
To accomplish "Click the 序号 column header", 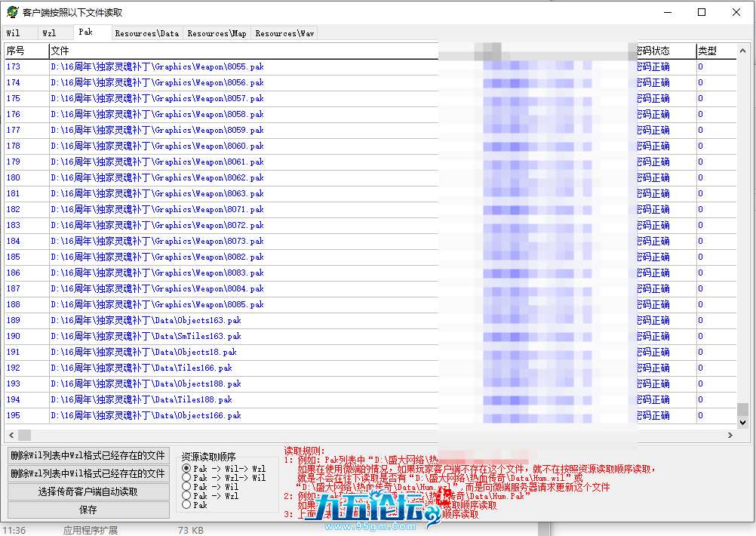I will pyautogui.click(x=27, y=51).
